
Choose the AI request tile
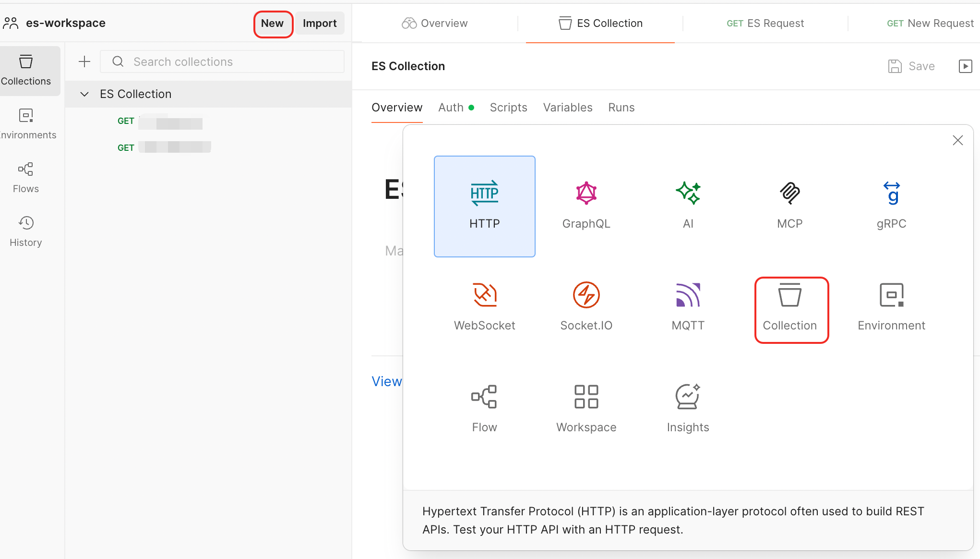pyautogui.click(x=688, y=207)
